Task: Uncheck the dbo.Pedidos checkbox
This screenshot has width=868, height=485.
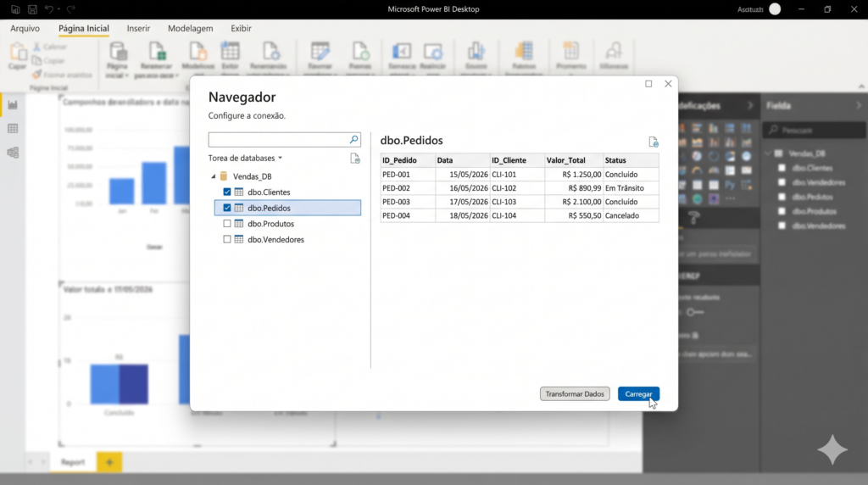Action: click(227, 209)
